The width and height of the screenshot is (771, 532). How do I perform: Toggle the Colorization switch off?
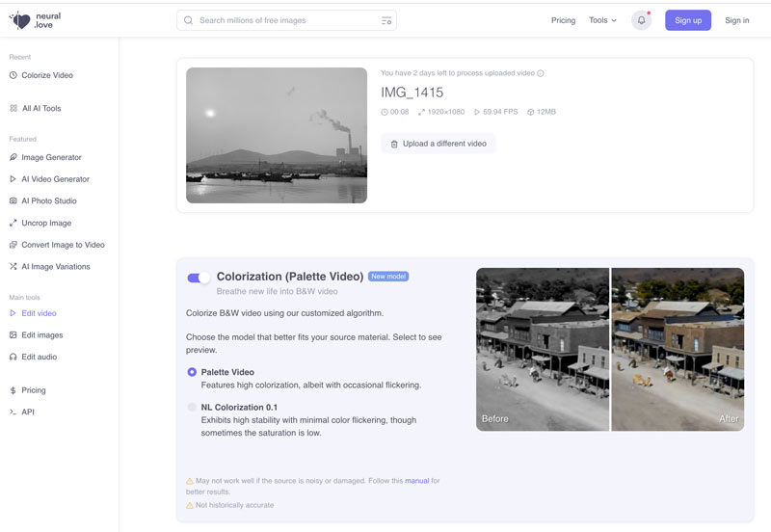point(199,278)
